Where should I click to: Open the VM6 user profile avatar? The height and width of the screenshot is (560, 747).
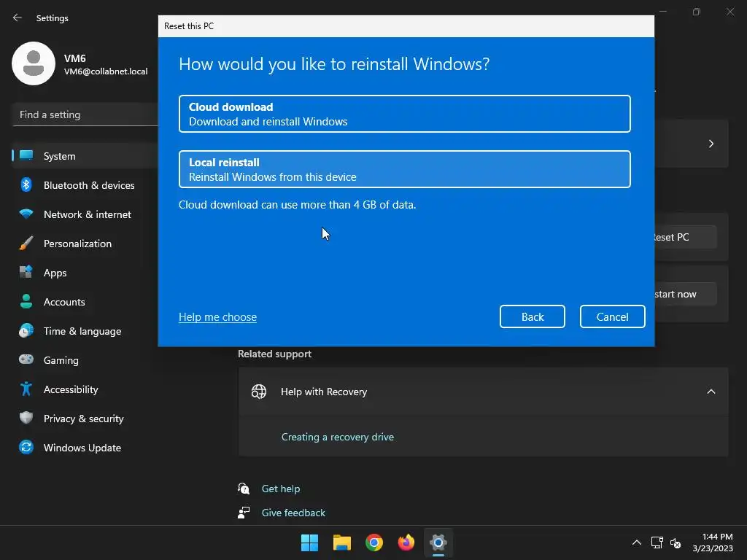pyautogui.click(x=34, y=63)
